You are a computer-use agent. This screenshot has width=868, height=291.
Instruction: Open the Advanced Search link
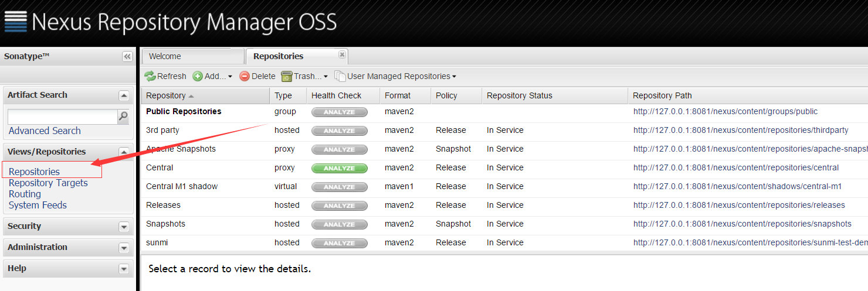pyautogui.click(x=45, y=131)
